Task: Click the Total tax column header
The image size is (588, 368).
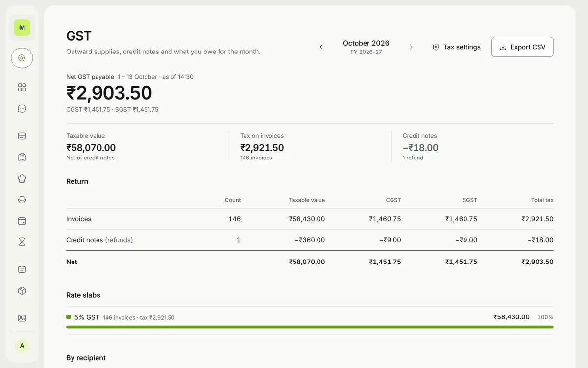Action: coord(542,200)
